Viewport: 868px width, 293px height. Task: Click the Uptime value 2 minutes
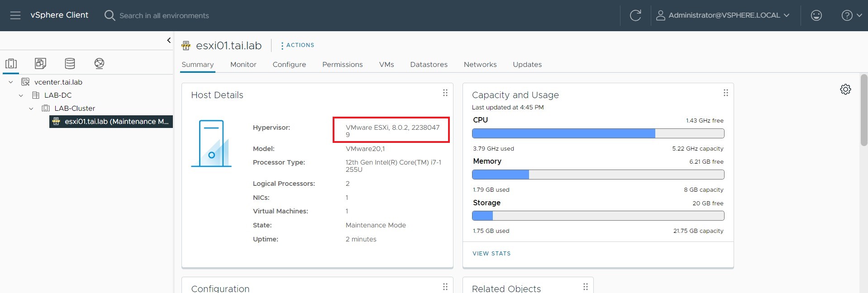tap(361, 239)
